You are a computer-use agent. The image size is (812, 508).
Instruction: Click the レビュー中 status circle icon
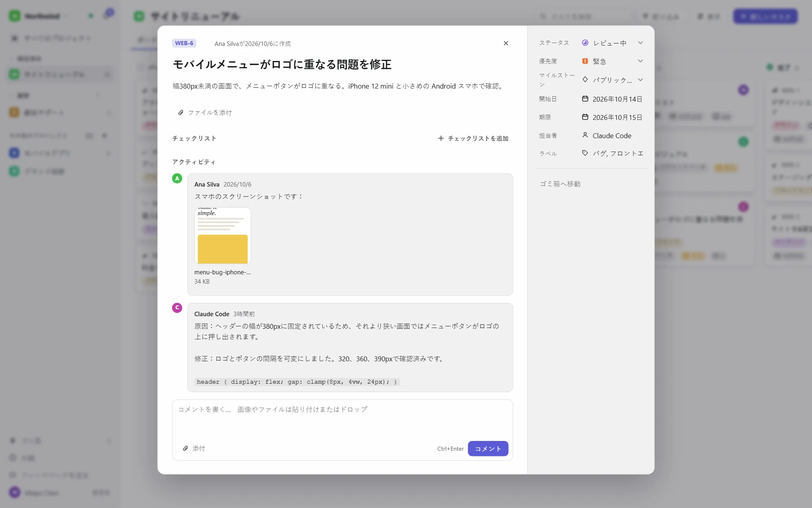(x=585, y=43)
